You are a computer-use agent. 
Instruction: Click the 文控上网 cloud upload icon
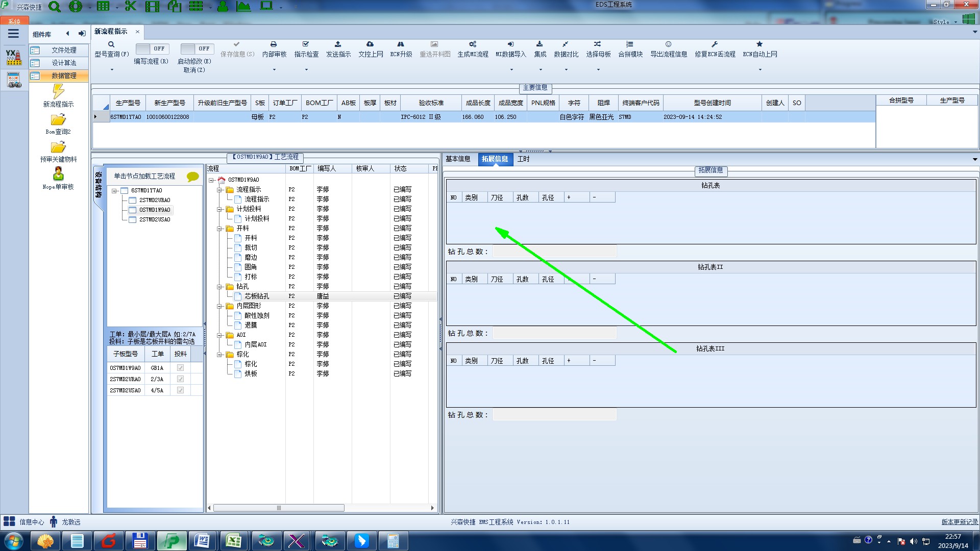[370, 44]
